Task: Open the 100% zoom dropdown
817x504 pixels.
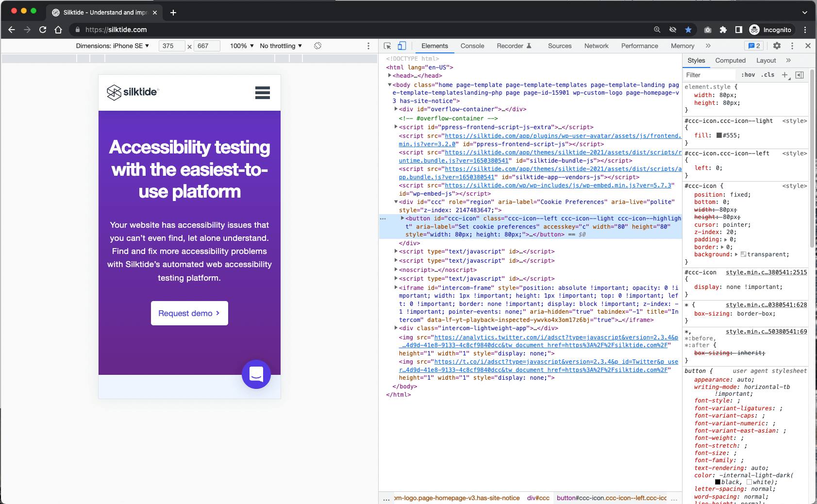Action: pyautogui.click(x=242, y=46)
